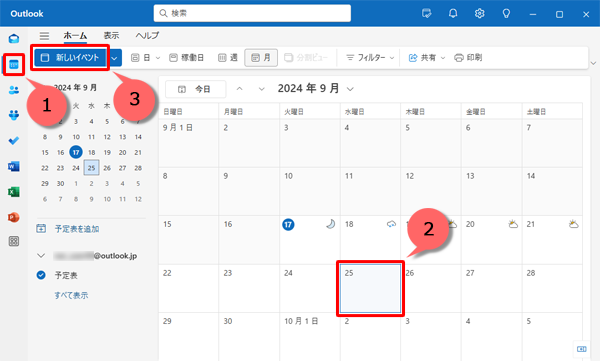Open the 表示 tab
Viewport: 600px width, 361px height.
111,36
